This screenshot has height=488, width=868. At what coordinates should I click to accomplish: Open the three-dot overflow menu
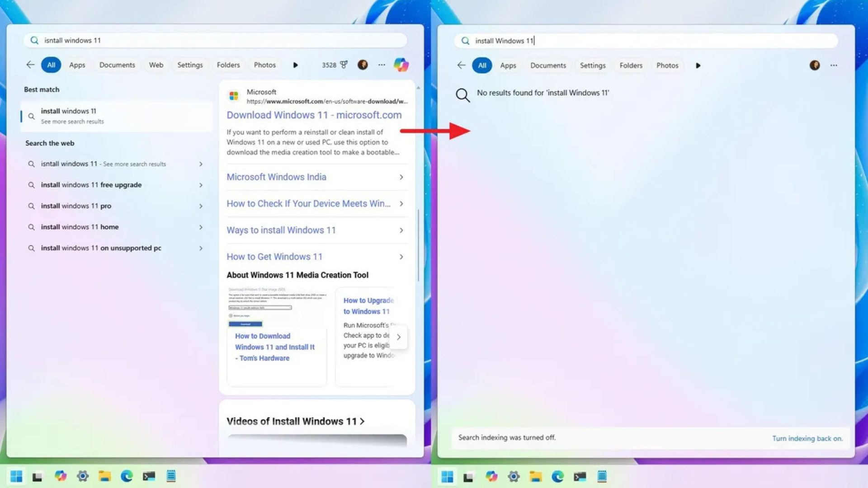(x=382, y=65)
